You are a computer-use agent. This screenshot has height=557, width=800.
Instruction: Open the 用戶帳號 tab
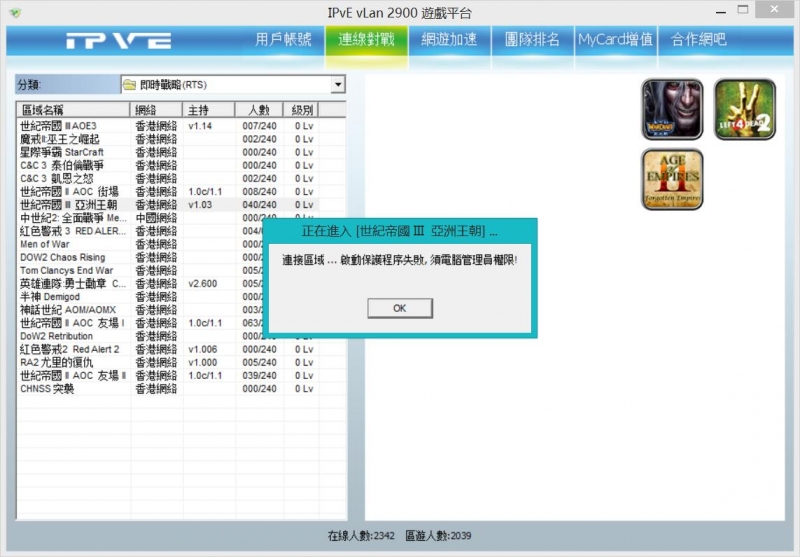tap(283, 39)
